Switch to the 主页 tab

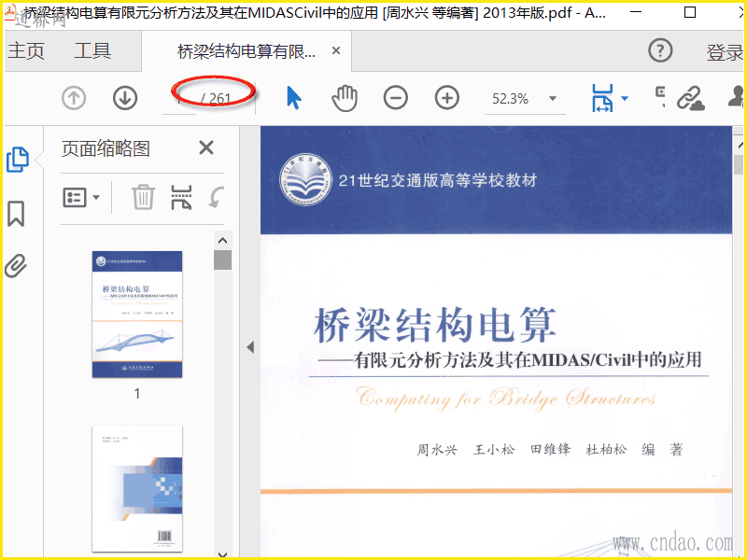pyautogui.click(x=26, y=50)
